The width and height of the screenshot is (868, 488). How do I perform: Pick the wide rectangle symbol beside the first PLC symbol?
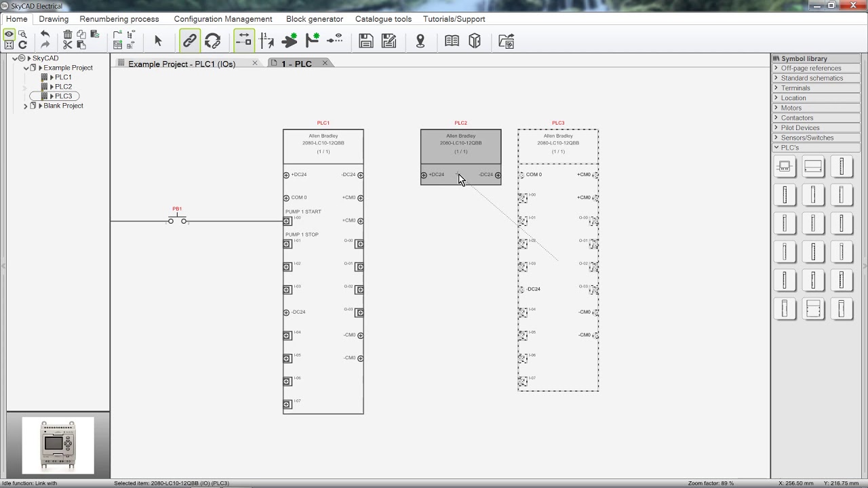coord(813,166)
